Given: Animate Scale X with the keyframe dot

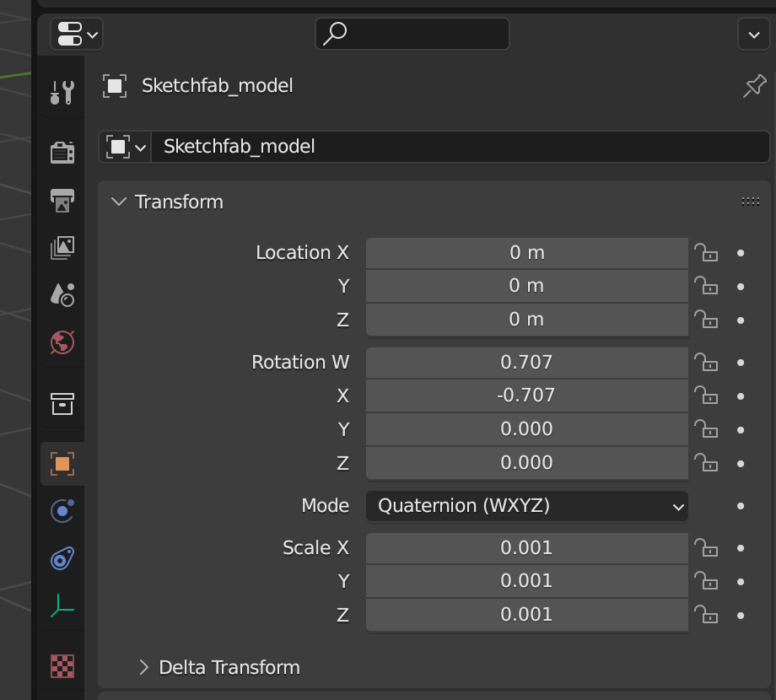Looking at the screenshot, I should [741, 548].
